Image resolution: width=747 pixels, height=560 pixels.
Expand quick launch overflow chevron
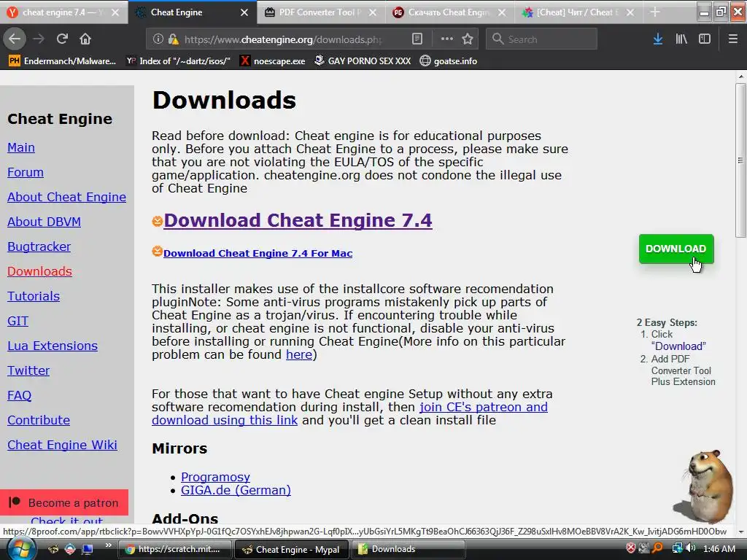coord(109,545)
